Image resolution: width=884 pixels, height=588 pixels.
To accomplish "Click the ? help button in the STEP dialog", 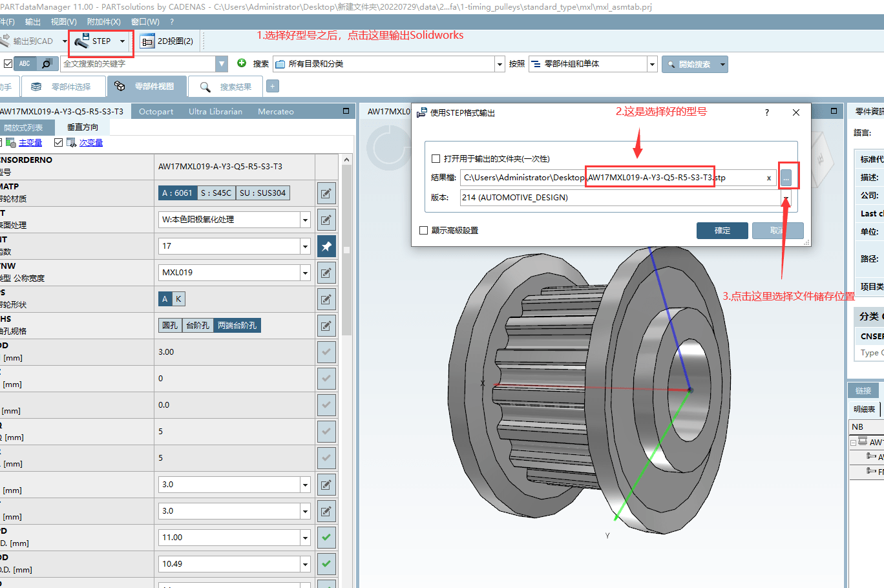I will pyautogui.click(x=767, y=112).
